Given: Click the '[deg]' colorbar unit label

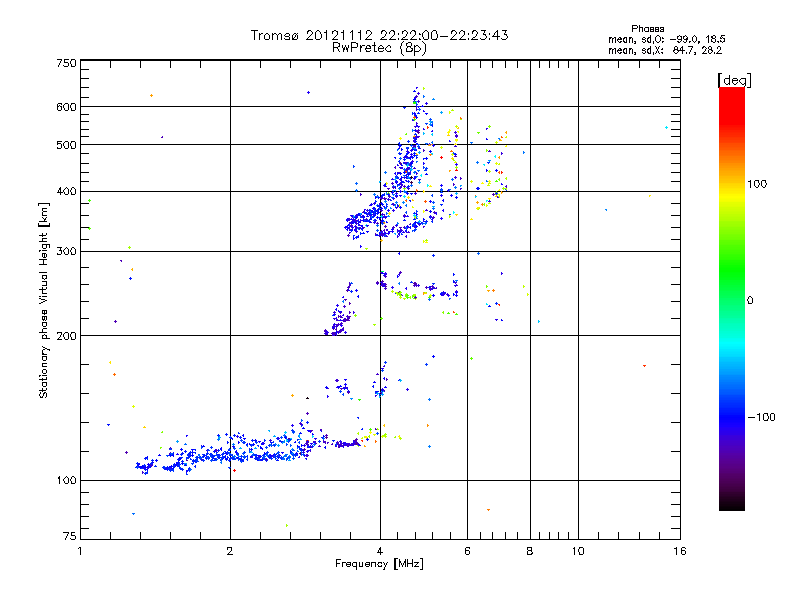Looking at the screenshot, I should coord(734,80).
